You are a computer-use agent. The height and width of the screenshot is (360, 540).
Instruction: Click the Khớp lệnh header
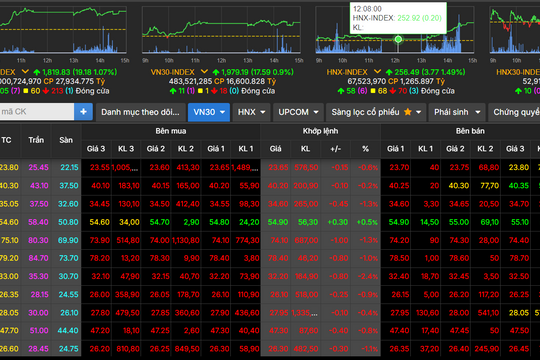click(320, 131)
